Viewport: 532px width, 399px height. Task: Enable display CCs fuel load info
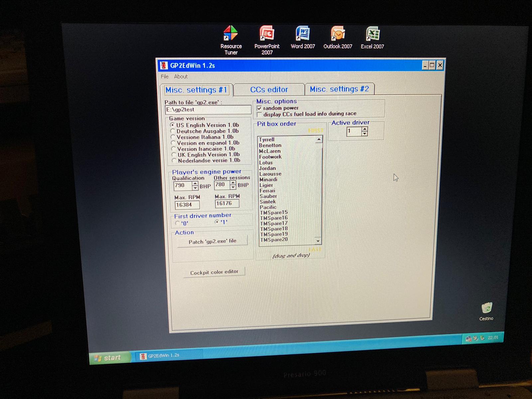259,115
